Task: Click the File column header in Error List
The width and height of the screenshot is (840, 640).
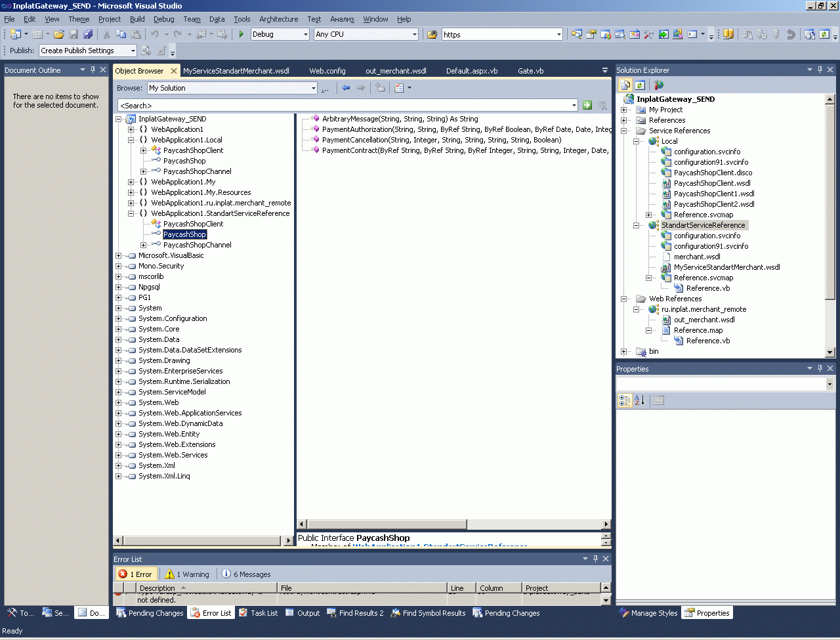Action: click(363, 588)
